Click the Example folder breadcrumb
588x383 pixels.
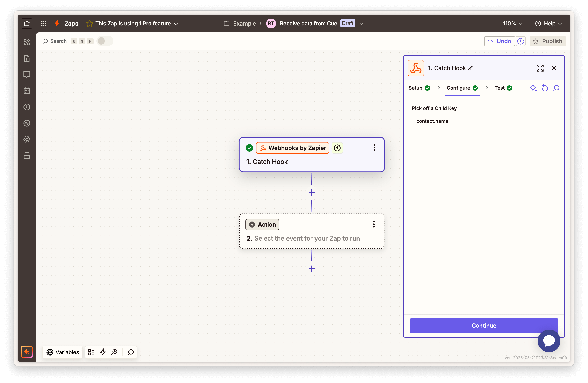point(244,24)
